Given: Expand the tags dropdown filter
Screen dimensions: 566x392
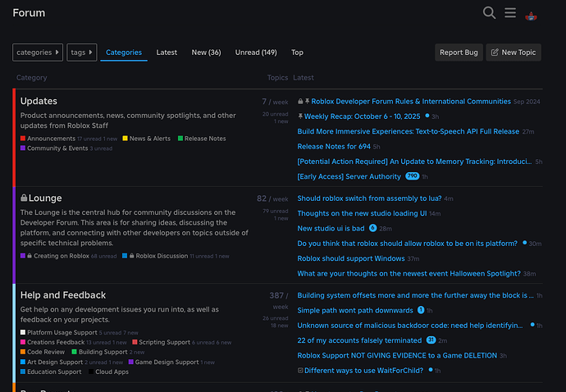Looking at the screenshot, I should pyautogui.click(x=81, y=52).
